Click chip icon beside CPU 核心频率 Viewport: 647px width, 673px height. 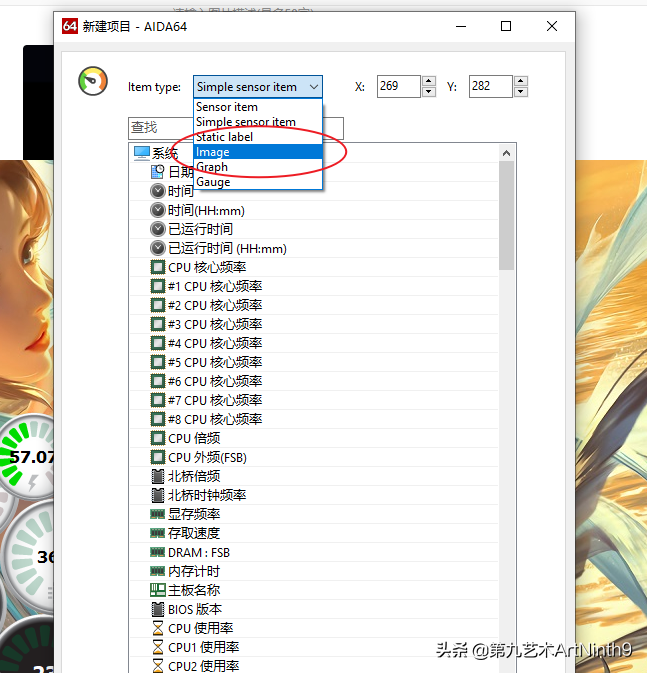158,267
